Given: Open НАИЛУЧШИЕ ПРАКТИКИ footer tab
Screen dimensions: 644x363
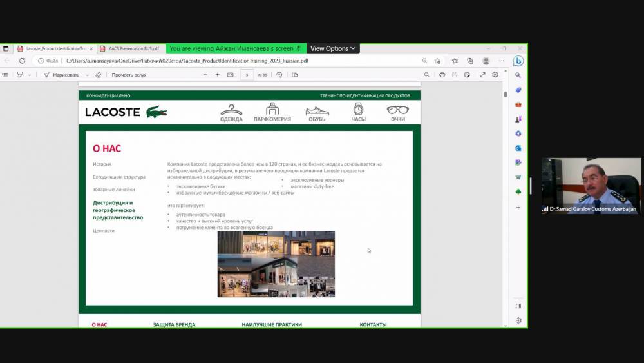Looking at the screenshot, I should coord(272,324).
